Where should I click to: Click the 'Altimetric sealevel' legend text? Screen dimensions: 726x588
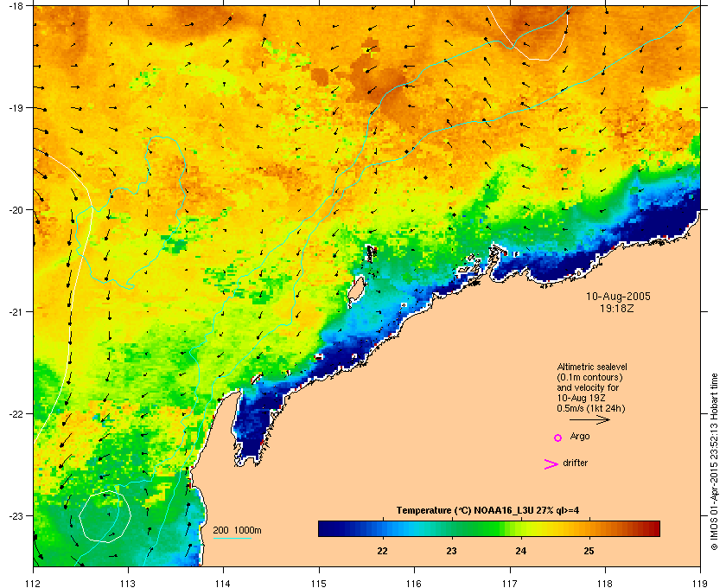(x=592, y=367)
